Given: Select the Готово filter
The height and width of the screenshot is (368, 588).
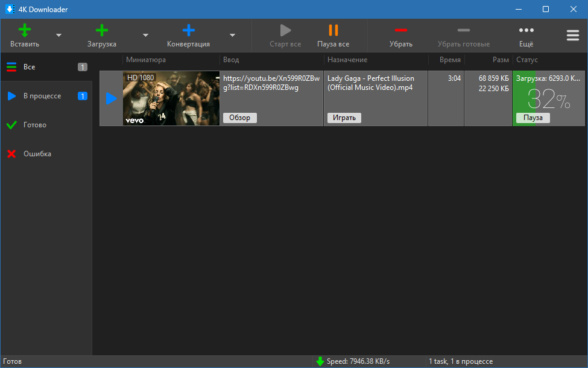Looking at the screenshot, I should [x=46, y=125].
